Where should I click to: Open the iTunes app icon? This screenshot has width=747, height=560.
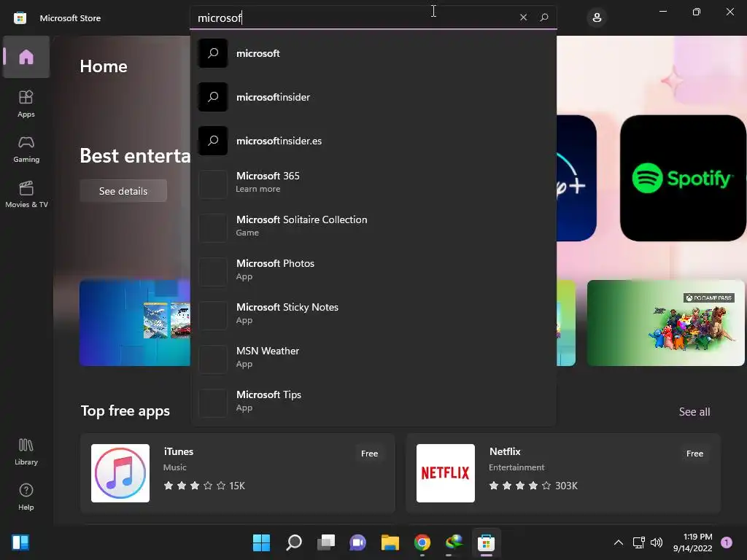(120, 473)
